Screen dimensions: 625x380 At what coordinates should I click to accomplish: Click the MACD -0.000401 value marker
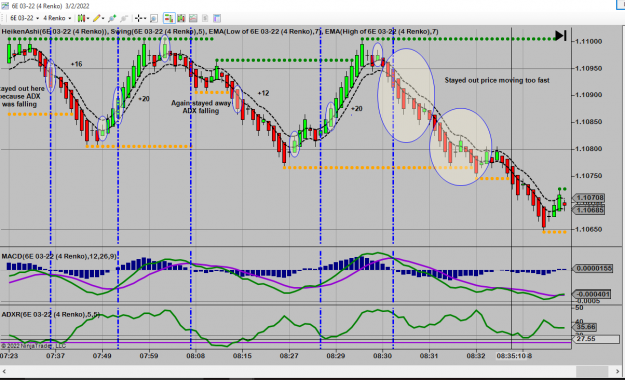[592, 294]
